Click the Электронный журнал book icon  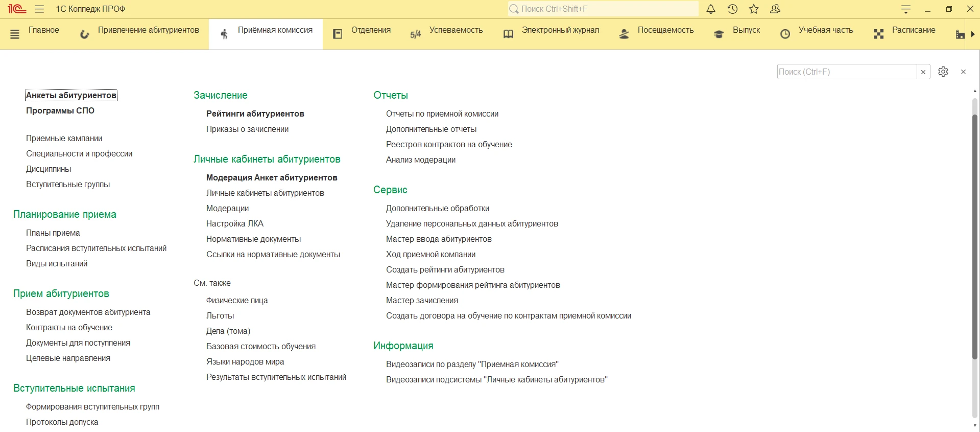click(508, 34)
